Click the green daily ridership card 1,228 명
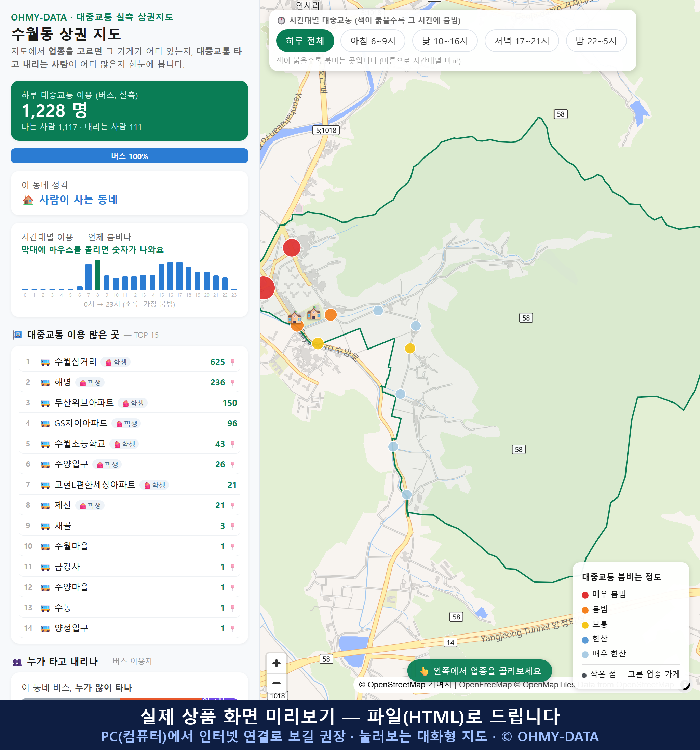700x750 pixels. [x=130, y=111]
